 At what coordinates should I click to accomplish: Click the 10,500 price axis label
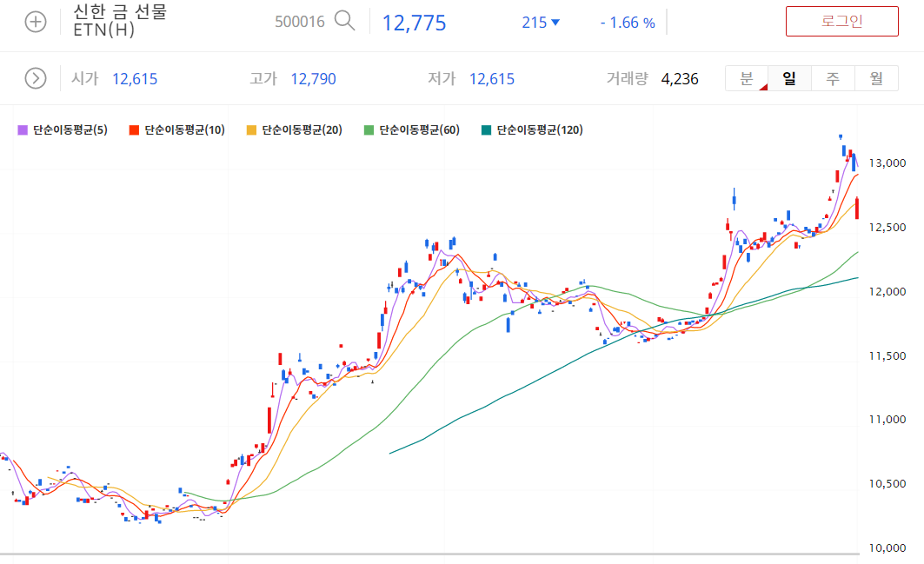(x=887, y=484)
